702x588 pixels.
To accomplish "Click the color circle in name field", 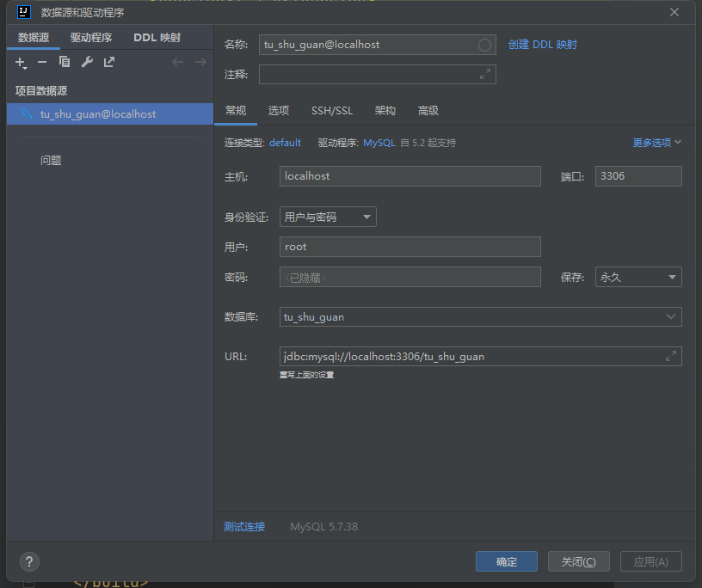I will coord(484,45).
